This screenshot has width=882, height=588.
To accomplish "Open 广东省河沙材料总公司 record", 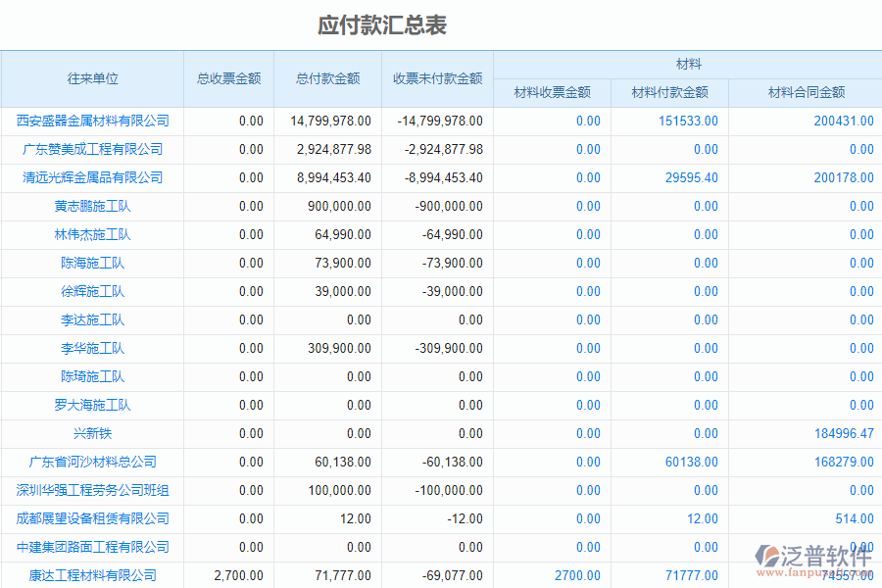I will click(x=92, y=462).
